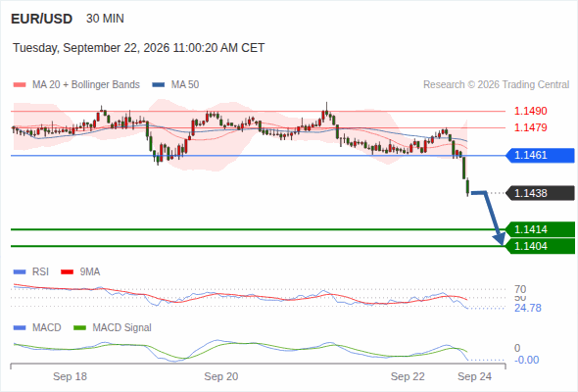This screenshot has height=392, width=578.
Task: Click the RSI value 24.78
Action: pos(528,308)
